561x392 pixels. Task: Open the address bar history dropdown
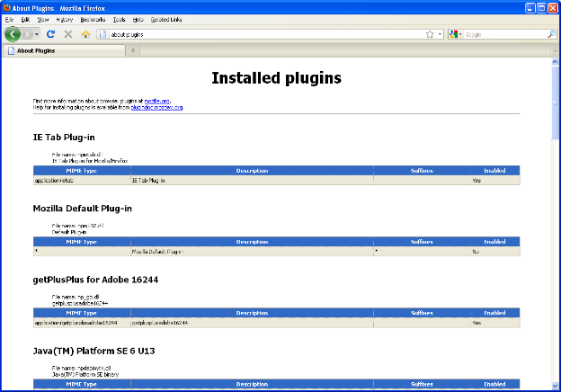440,34
